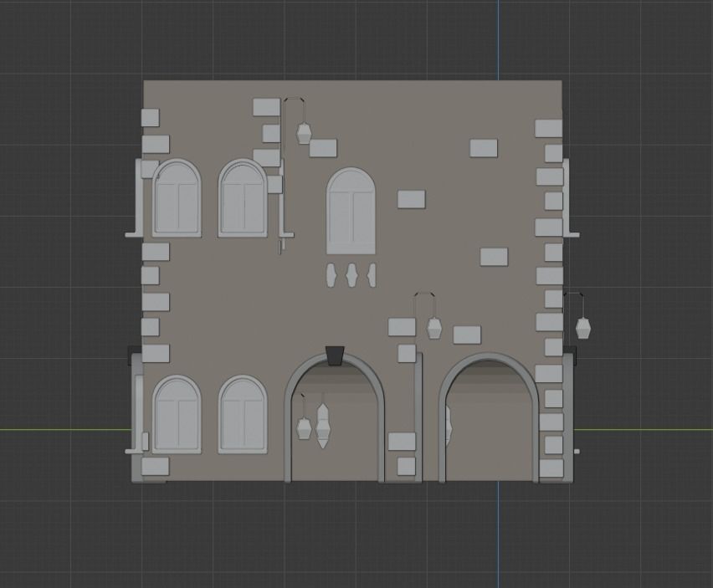Select the wall lantern hanging between the two archways
This screenshot has height=588, width=713.
tap(434, 328)
